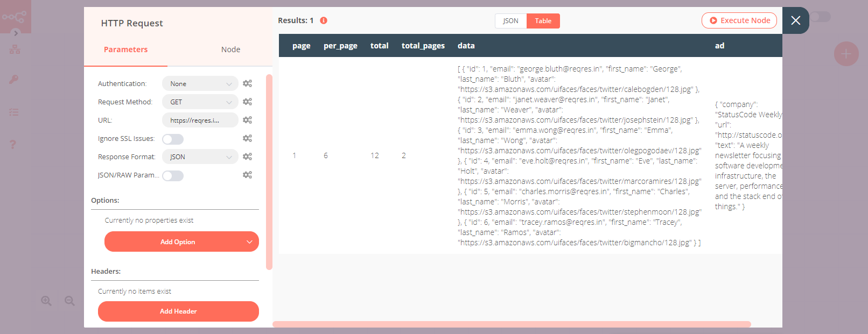Zoom out of the workflow canvas
This screenshot has width=868, height=334.
(x=69, y=301)
